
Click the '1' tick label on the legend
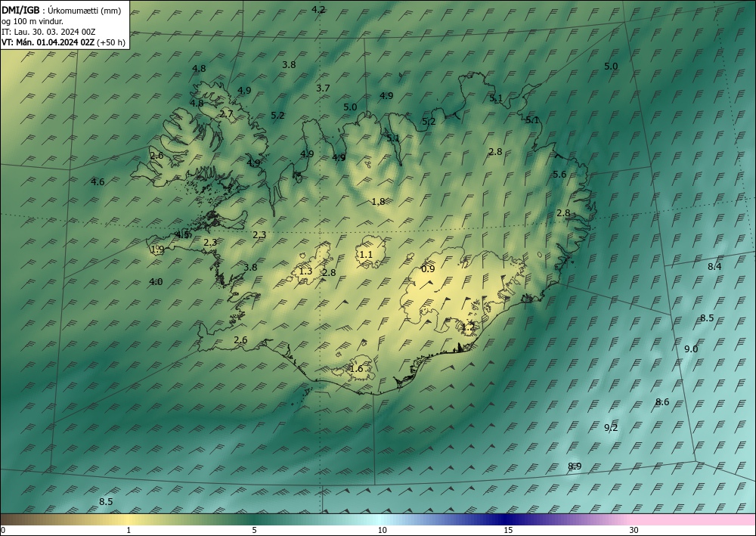[129, 530]
